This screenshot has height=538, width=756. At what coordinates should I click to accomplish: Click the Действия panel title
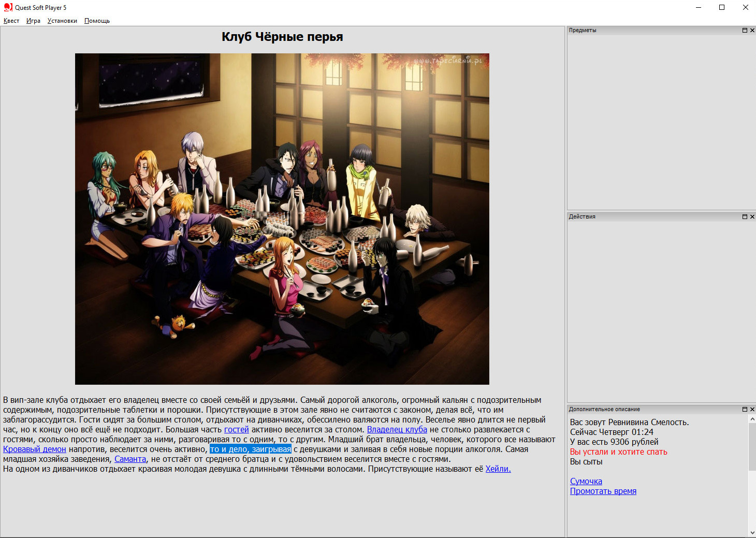[x=582, y=217]
